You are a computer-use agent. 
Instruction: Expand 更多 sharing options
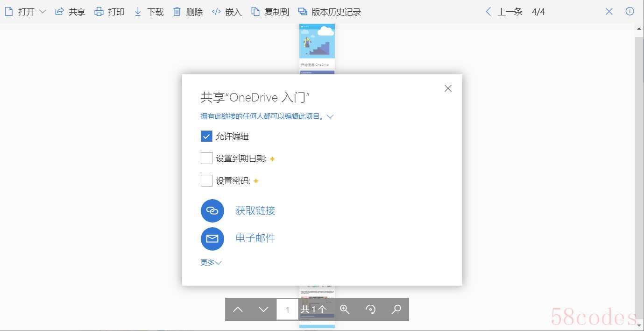pos(211,263)
